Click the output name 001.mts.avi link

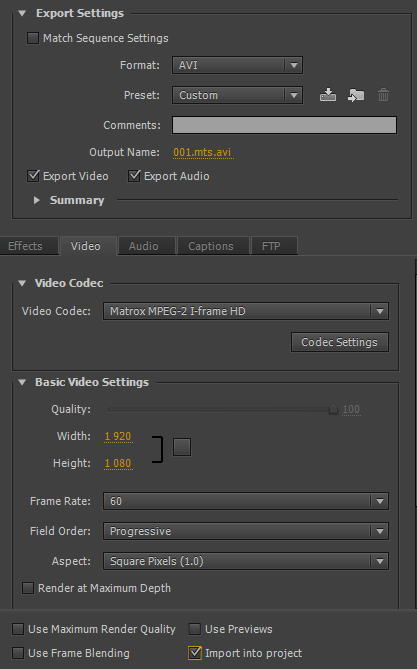(x=202, y=152)
